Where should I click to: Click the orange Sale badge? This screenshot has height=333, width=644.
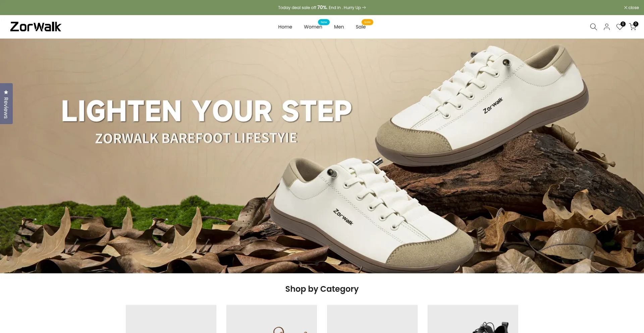coord(367,22)
